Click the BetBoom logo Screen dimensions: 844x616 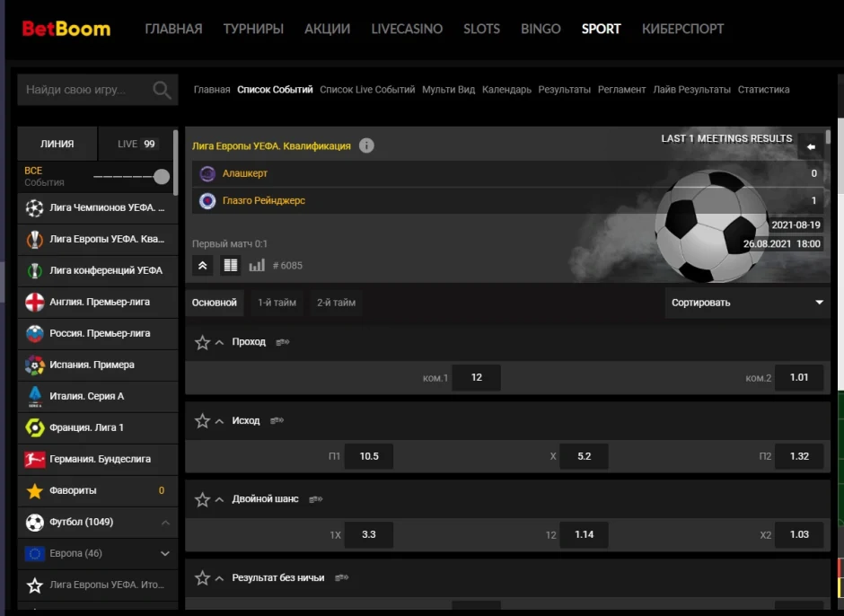click(x=66, y=29)
